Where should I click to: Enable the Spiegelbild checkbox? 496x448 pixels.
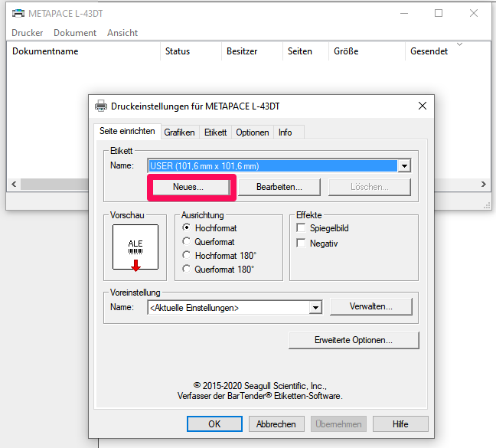pyautogui.click(x=301, y=227)
